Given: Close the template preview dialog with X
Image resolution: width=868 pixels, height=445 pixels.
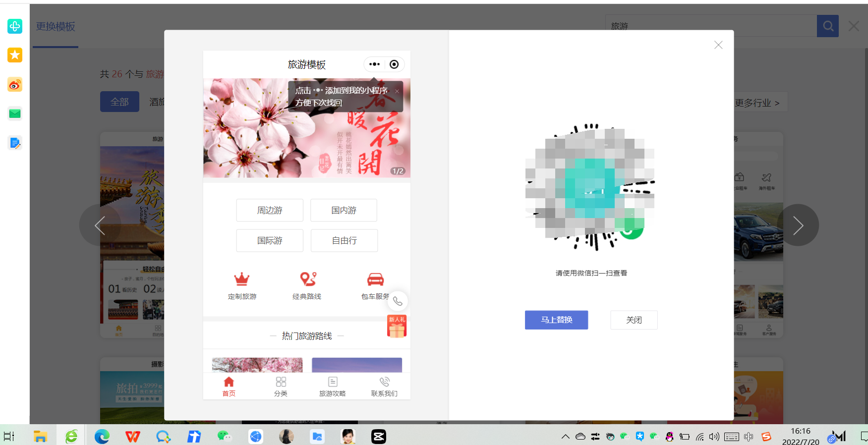Looking at the screenshot, I should point(718,45).
